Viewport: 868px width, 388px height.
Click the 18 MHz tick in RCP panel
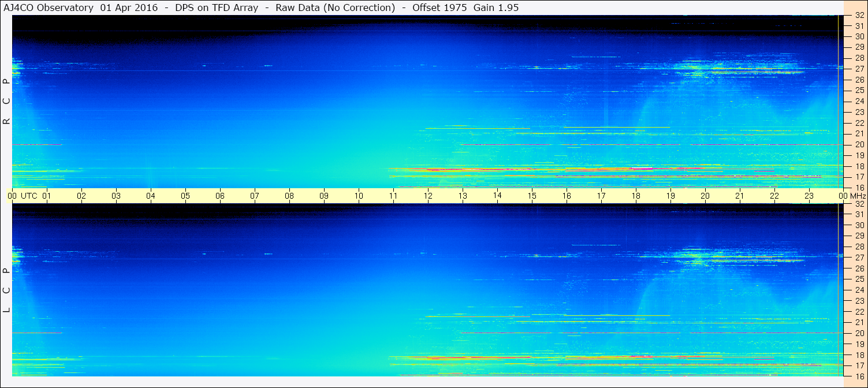[859, 166]
